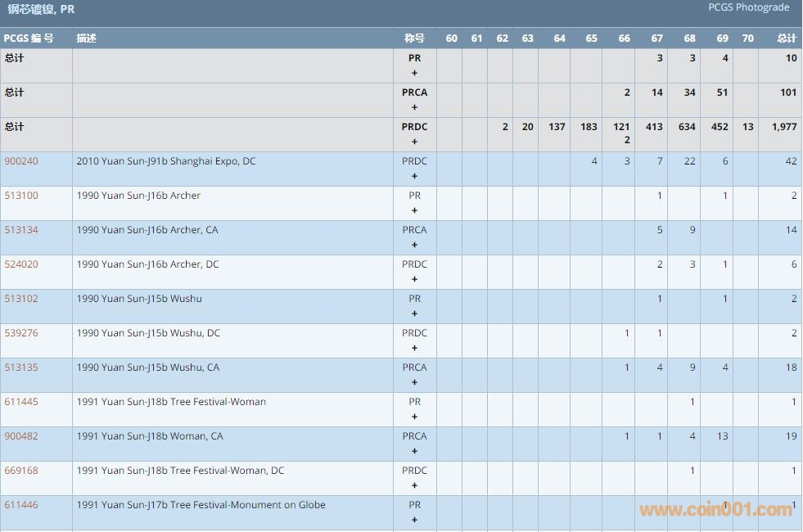
Task: Click the 称号 column header
Action: point(414,38)
